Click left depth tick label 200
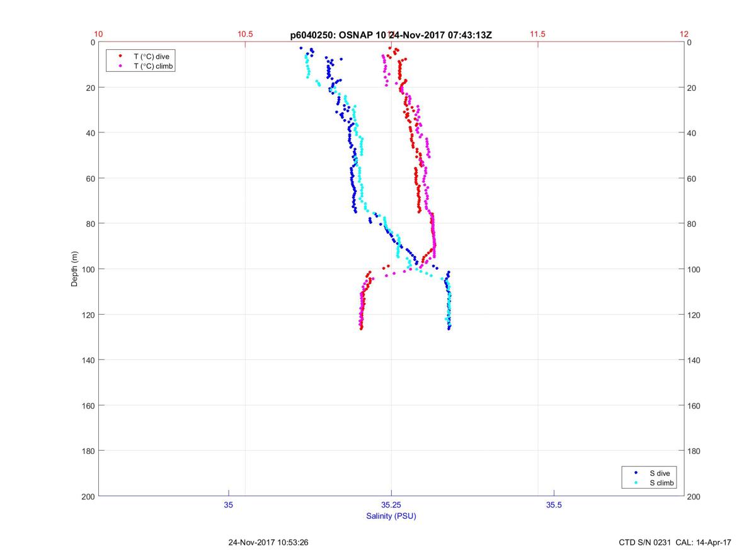The height and width of the screenshot is (558, 756). [x=88, y=497]
